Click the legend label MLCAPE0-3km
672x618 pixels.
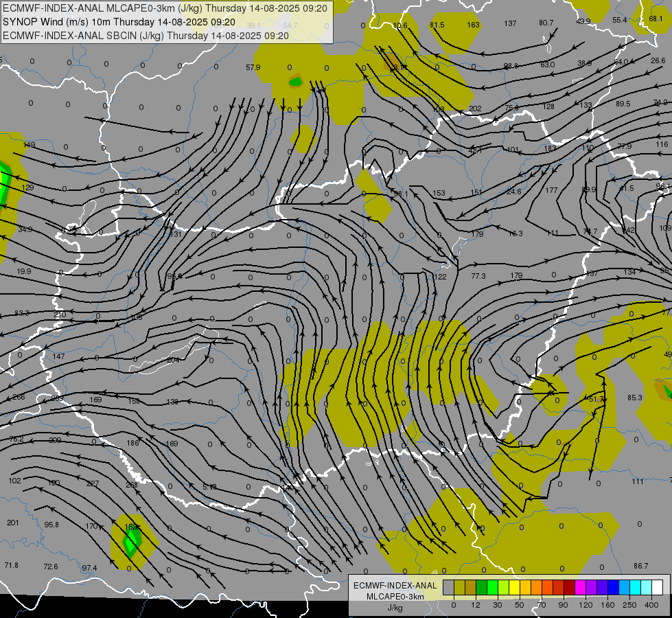click(395, 597)
